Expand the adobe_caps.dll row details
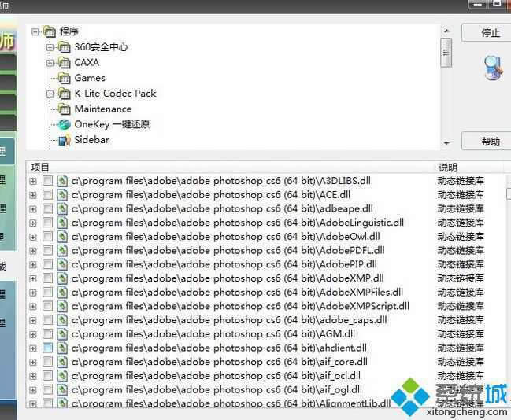 (33, 320)
